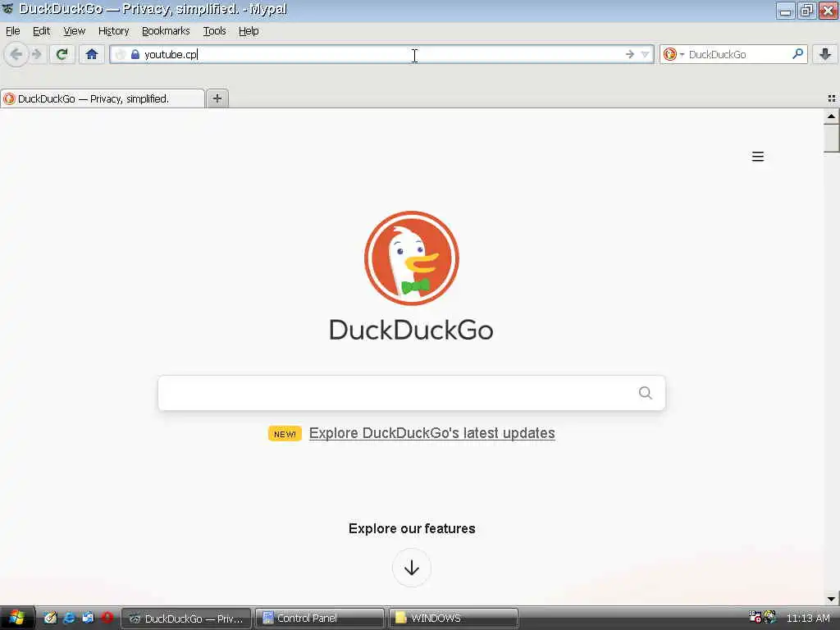Image resolution: width=840 pixels, height=630 pixels.
Task: Click the system tray clock 11:13 AM
Action: [808, 619]
